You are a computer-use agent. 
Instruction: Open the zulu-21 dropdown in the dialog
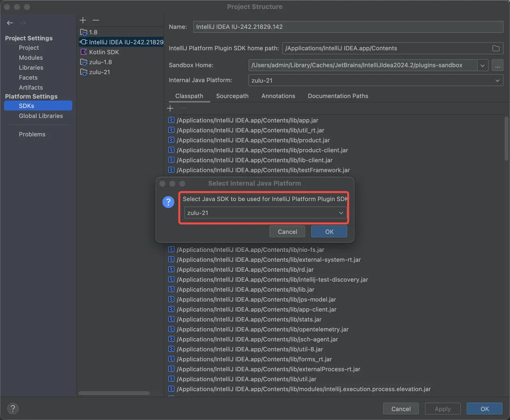coord(265,213)
